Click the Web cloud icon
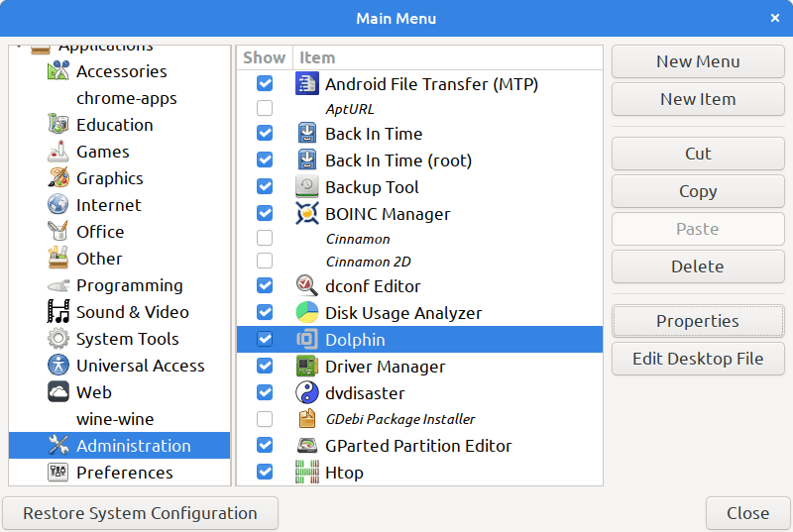Screen dimensions: 793x532 (x=58, y=392)
